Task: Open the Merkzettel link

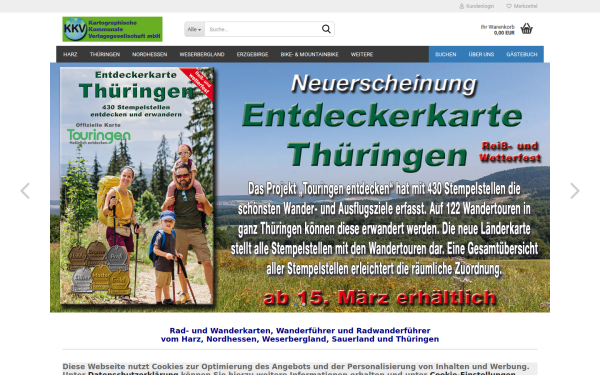Action: [522, 6]
